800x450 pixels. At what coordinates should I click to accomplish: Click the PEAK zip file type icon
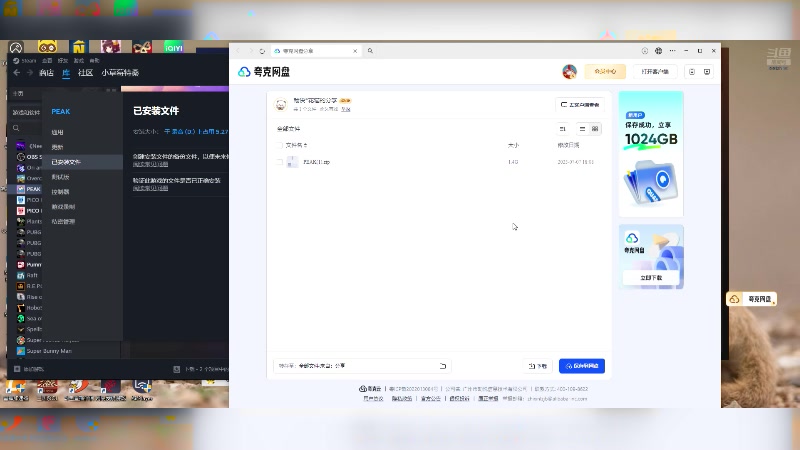(292, 162)
